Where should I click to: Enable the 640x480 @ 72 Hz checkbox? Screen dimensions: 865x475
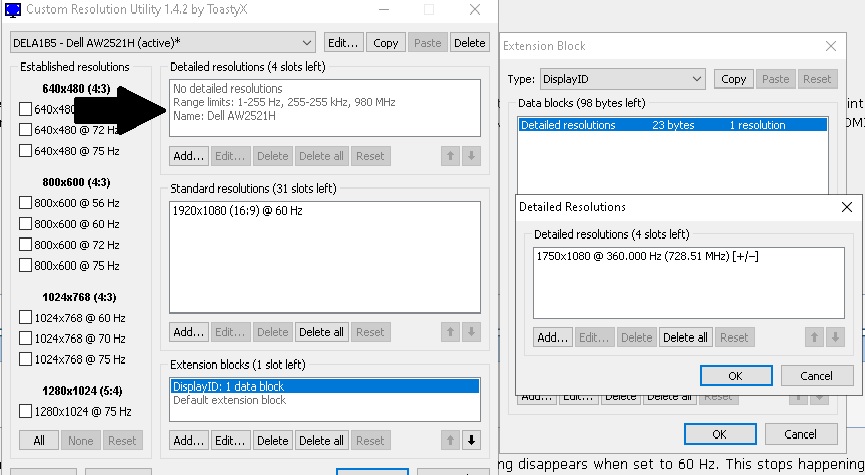click(x=26, y=130)
